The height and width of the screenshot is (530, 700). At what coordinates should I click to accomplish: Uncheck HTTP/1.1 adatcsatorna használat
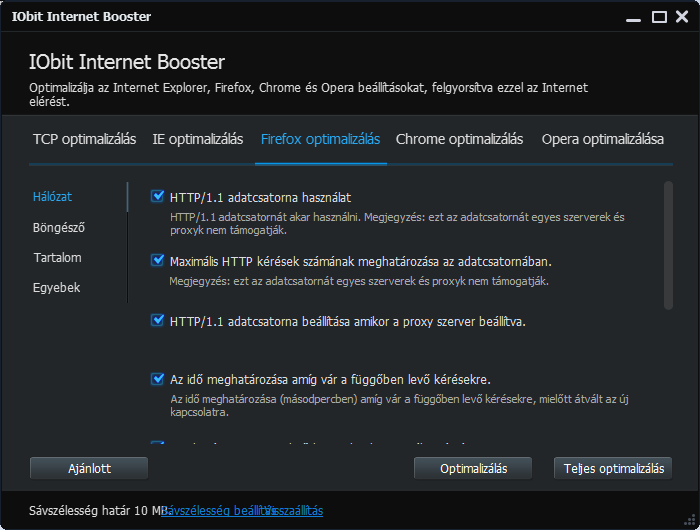pos(157,196)
